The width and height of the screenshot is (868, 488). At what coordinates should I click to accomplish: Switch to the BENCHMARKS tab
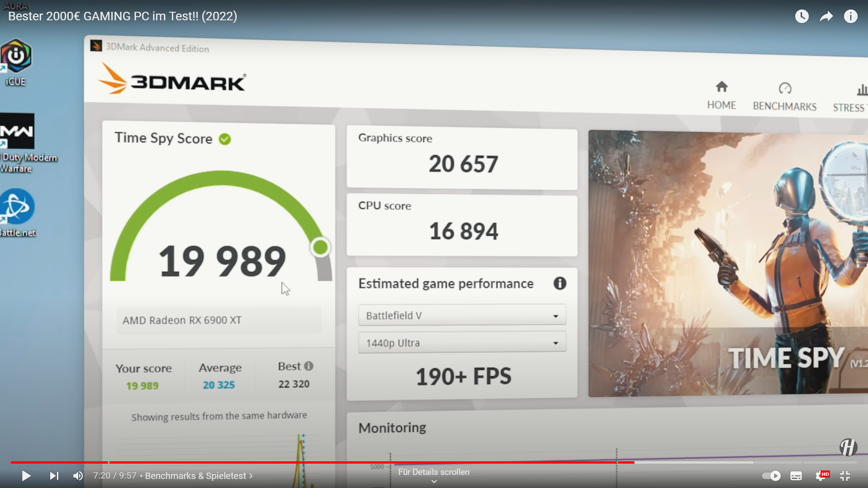(784, 106)
